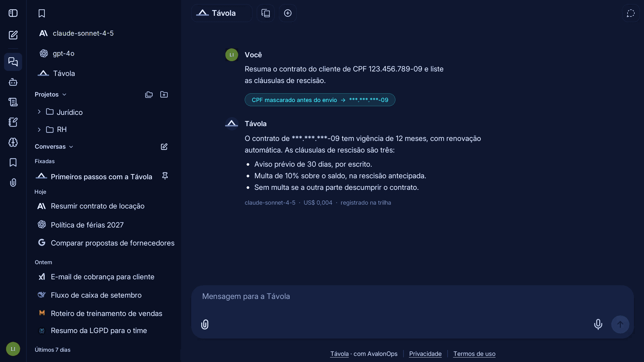Collapse the Conversas section
644x362 pixels.
(54, 146)
